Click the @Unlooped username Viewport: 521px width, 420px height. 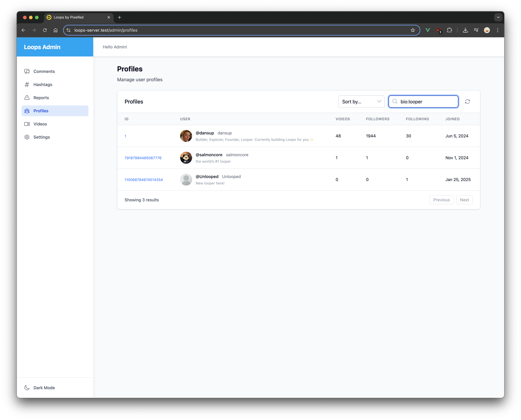207,176
